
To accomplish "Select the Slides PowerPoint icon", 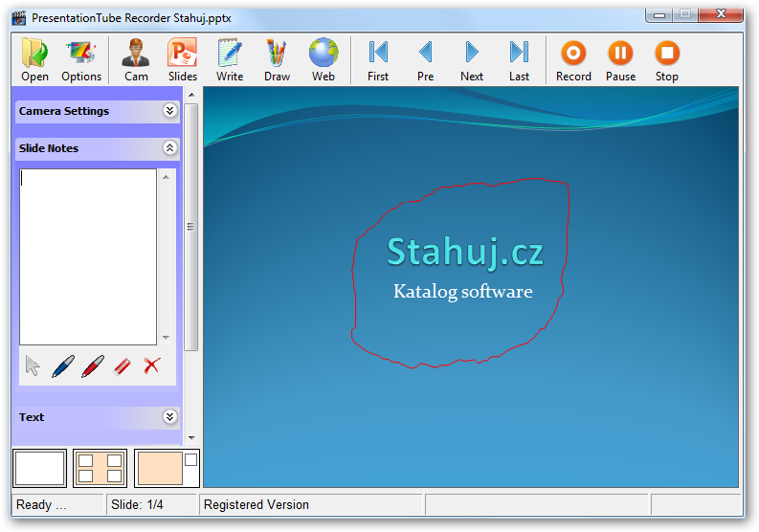I will pyautogui.click(x=183, y=60).
